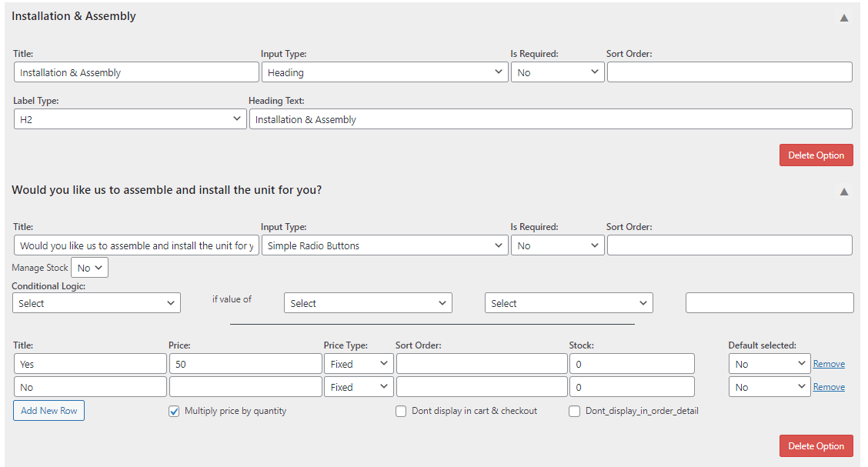Edit the 'Would you like us' title field
Image resolution: width=868 pixels, height=467 pixels.
pos(136,245)
